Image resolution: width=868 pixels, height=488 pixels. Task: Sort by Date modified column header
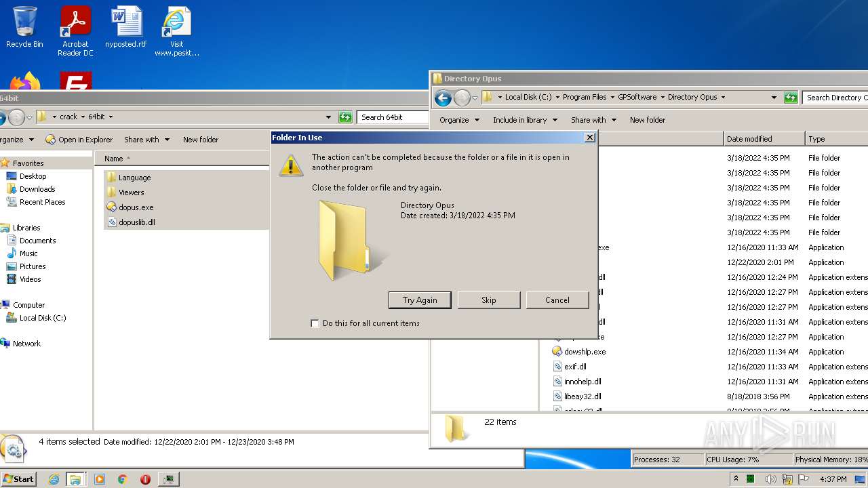(764, 139)
